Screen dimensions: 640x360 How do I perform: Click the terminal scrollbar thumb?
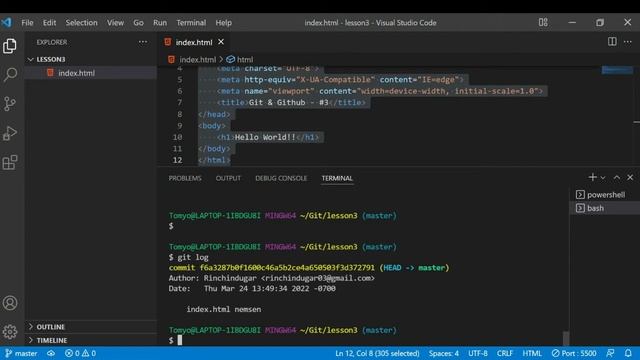click(566, 338)
